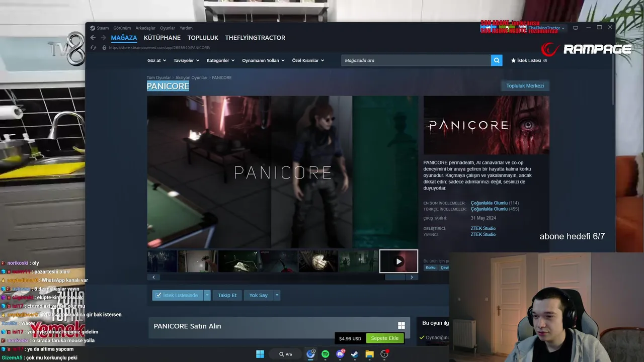Click the Windows platform icon in purchase box
The image size is (644, 362).
point(401,326)
